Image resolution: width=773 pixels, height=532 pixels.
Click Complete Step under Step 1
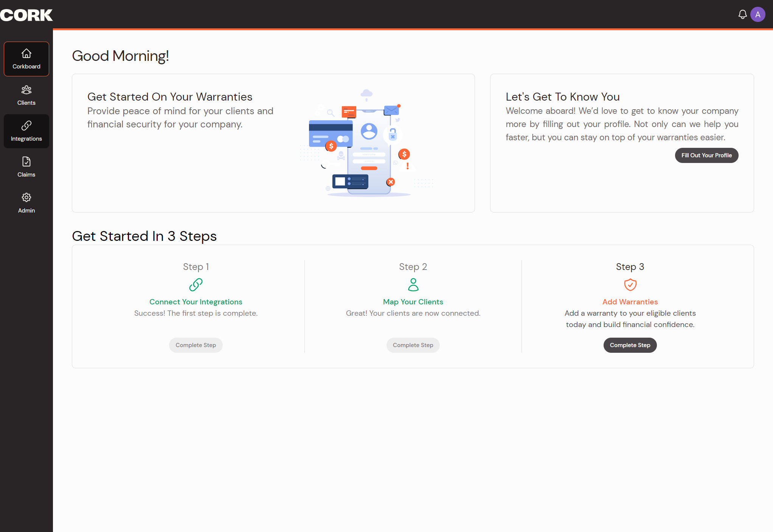[x=196, y=345]
